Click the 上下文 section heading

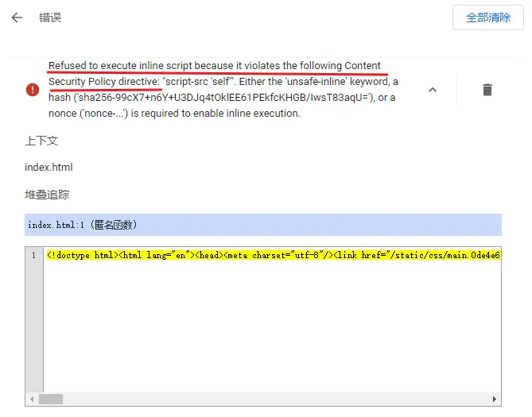pos(41,141)
